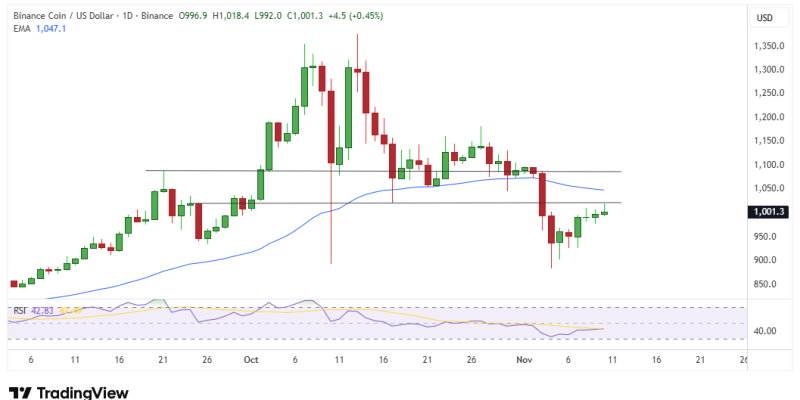Screen dimensions: 800x400
Task: Select the EMA indicator label
Action: [20, 30]
